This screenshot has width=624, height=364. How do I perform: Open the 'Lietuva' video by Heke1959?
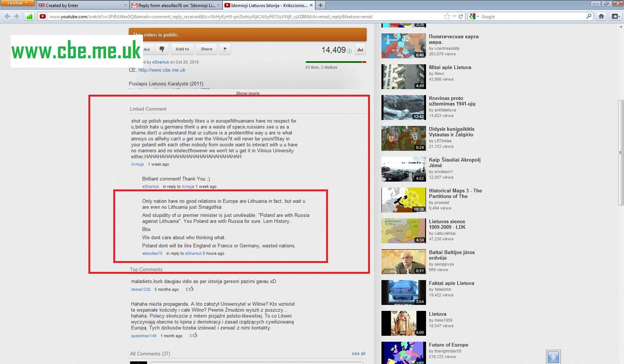[x=438, y=314]
